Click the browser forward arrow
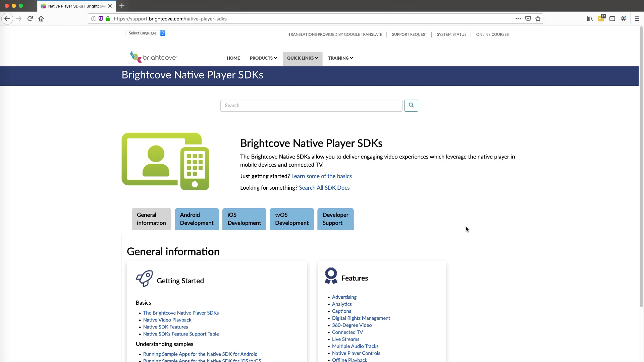Viewport: 644px width, 362px height. pyautogui.click(x=19, y=19)
